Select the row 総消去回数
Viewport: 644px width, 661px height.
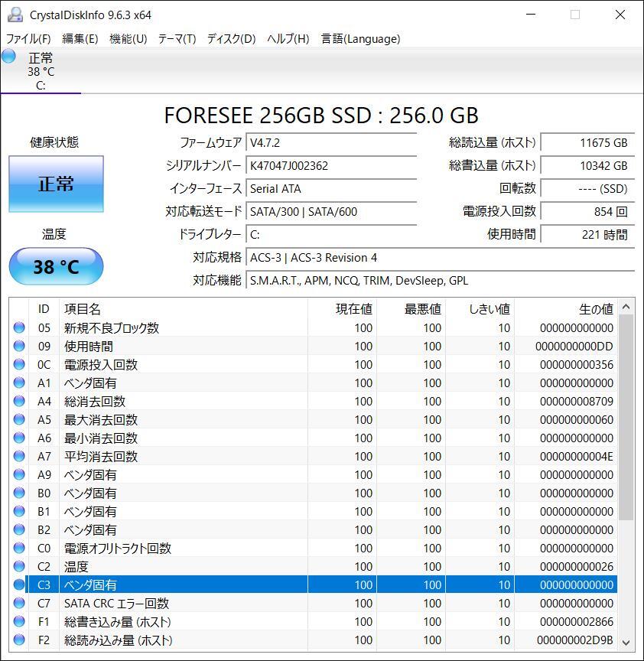[314, 401]
